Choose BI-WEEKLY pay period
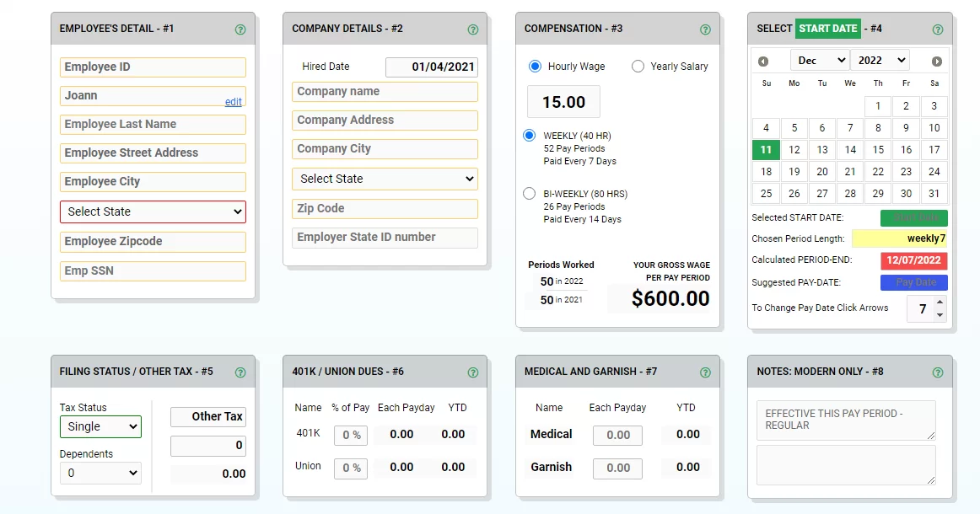The height and width of the screenshot is (514, 980). point(529,193)
